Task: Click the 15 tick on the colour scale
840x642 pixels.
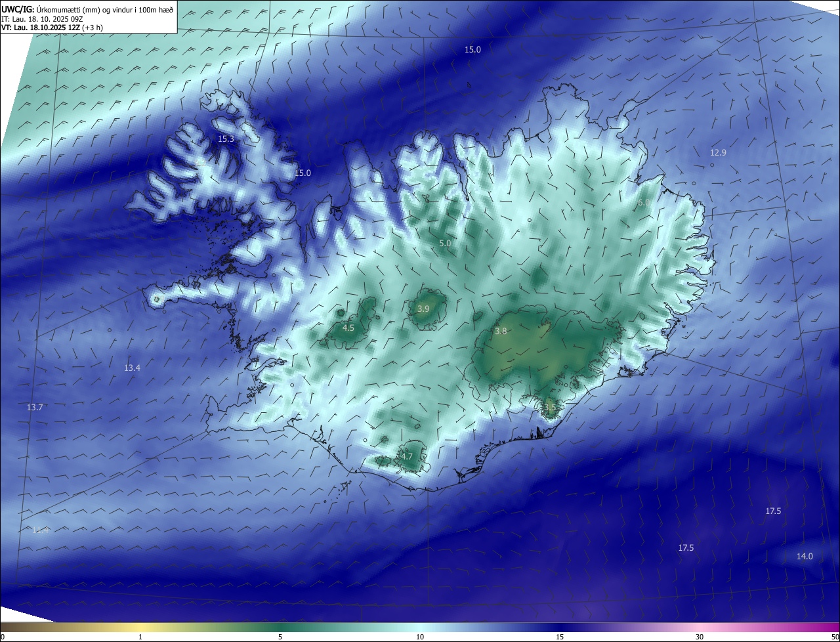Action: click(x=560, y=637)
